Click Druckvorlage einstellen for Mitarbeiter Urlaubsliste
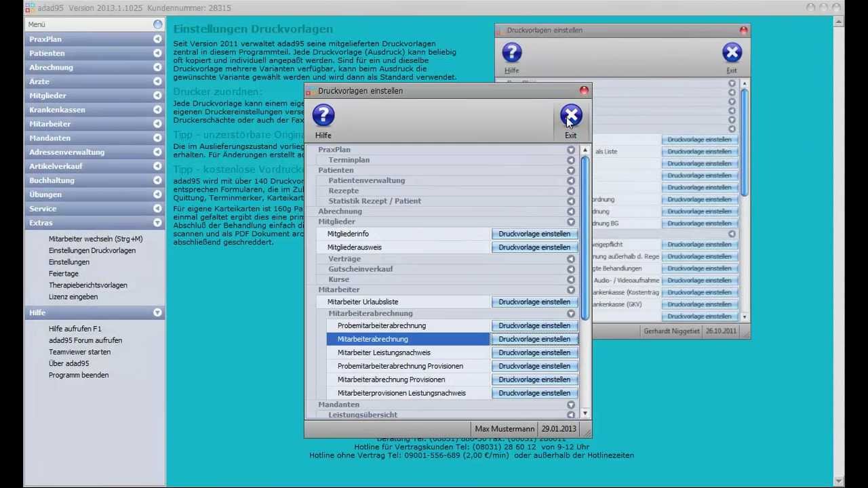868x488 pixels. pyautogui.click(x=534, y=302)
